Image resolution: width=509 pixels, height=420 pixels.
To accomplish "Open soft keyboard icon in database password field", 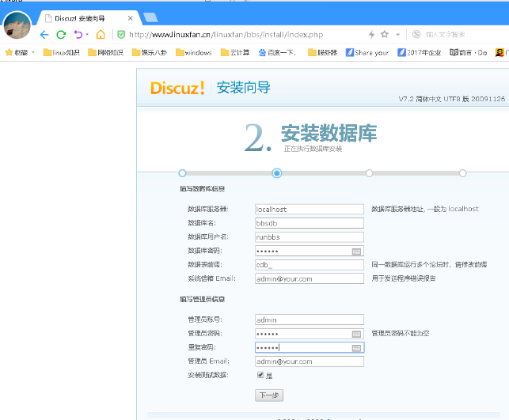I will point(356,252).
